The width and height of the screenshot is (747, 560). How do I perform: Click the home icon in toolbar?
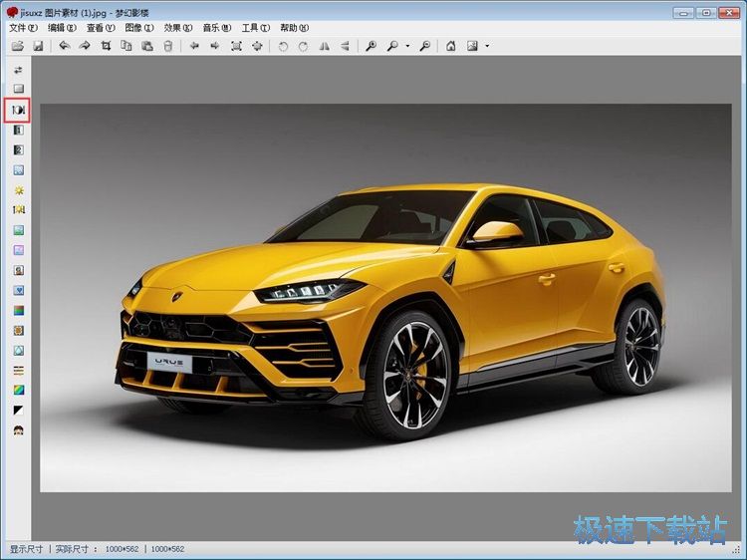click(450, 46)
